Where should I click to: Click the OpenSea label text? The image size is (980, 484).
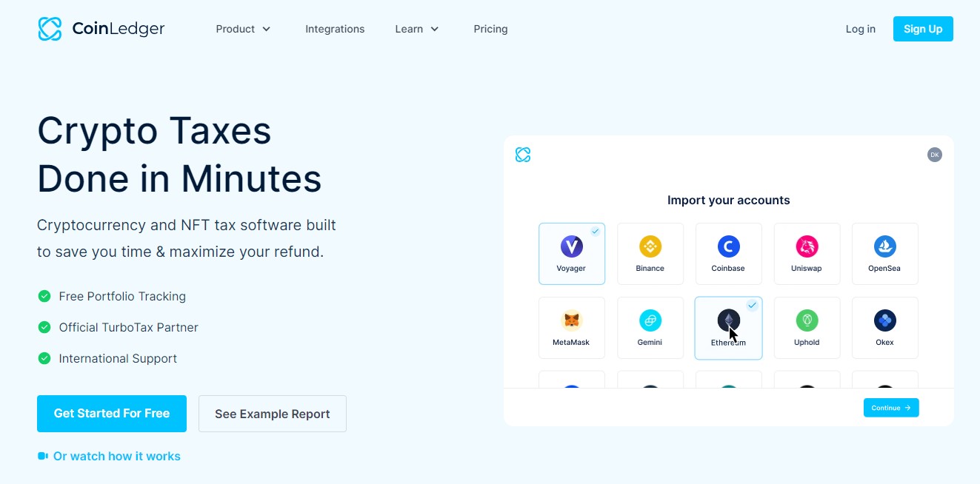pos(884,269)
